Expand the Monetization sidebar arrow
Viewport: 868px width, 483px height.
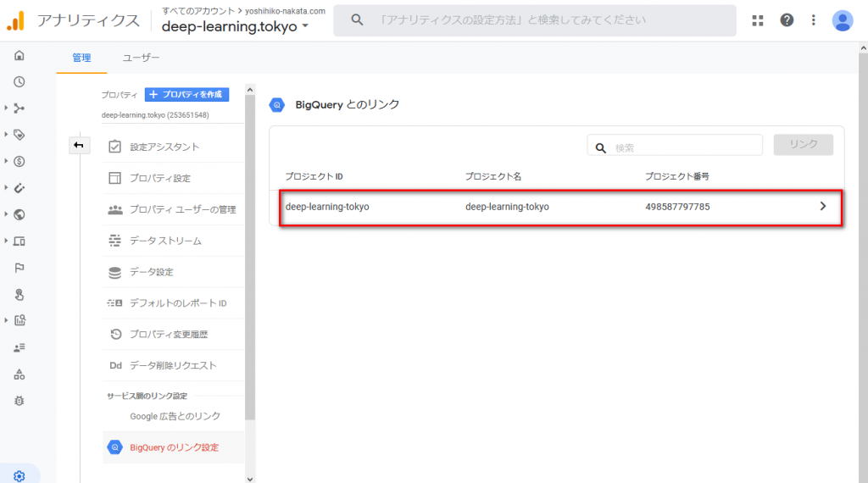(6, 161)
